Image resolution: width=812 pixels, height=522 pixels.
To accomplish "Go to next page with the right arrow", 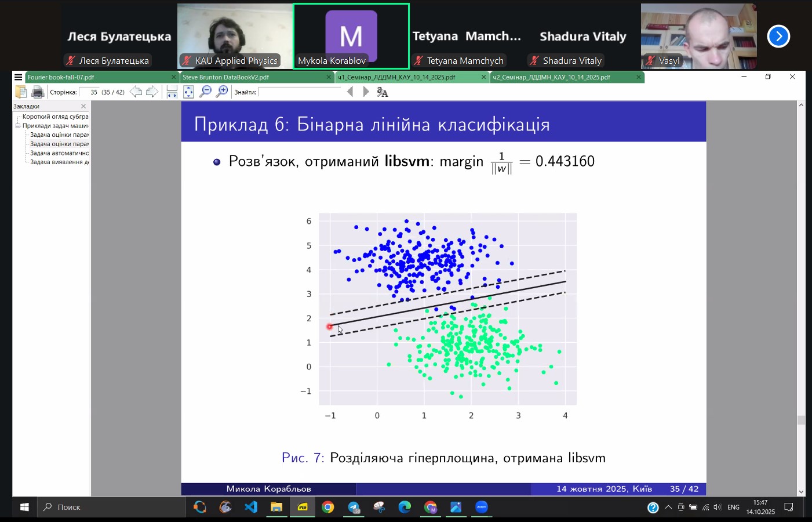I will click(152, 92).
